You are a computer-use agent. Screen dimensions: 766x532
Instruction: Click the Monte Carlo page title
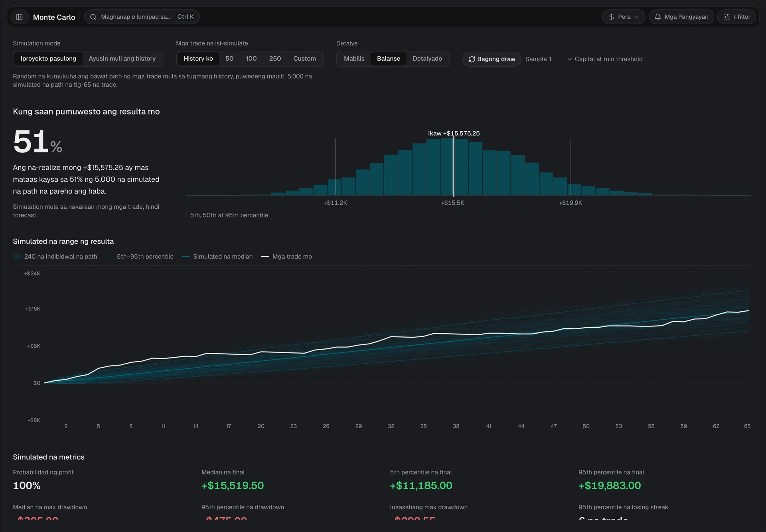tap(54, 17)
